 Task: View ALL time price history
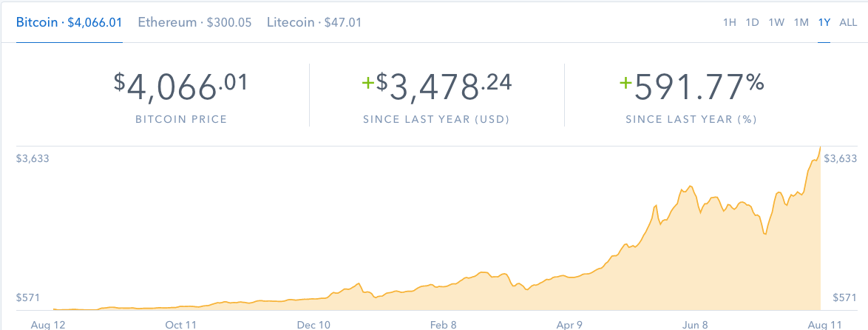848,22
